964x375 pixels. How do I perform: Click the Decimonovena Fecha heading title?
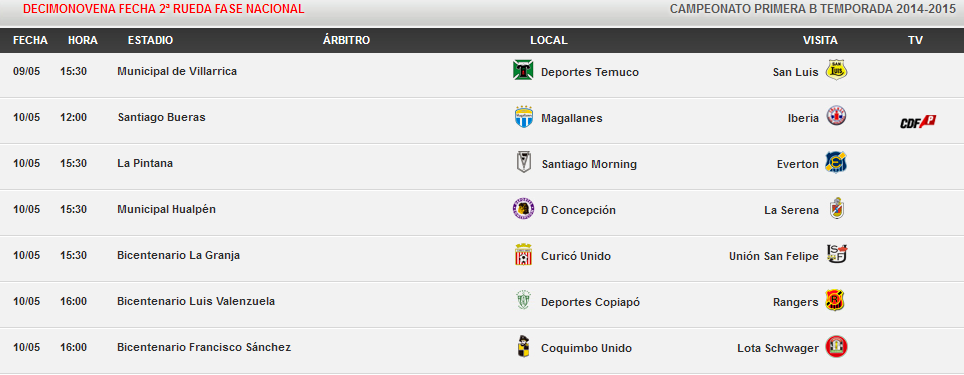click(x=163, y=9)
